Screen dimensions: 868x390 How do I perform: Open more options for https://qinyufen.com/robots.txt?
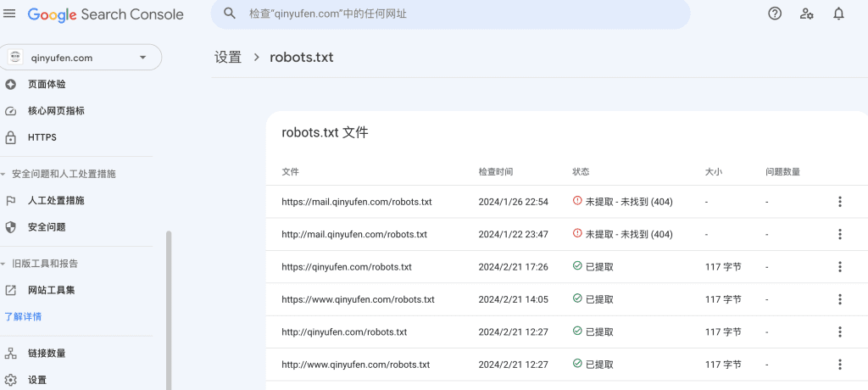[x=839, y=267]
